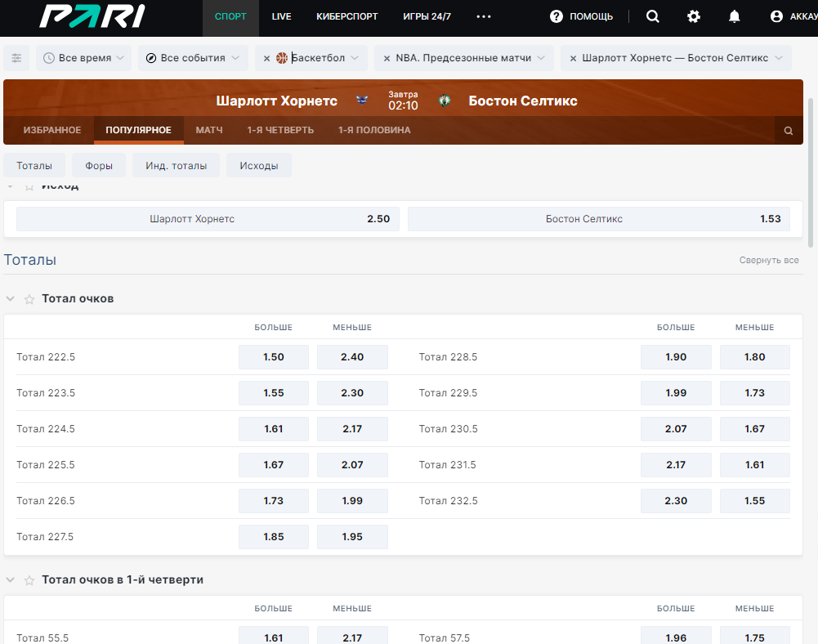The height and width of the screenshot is (644, 818).
Task: Open the help question mark icon
Action: (557, 16)
